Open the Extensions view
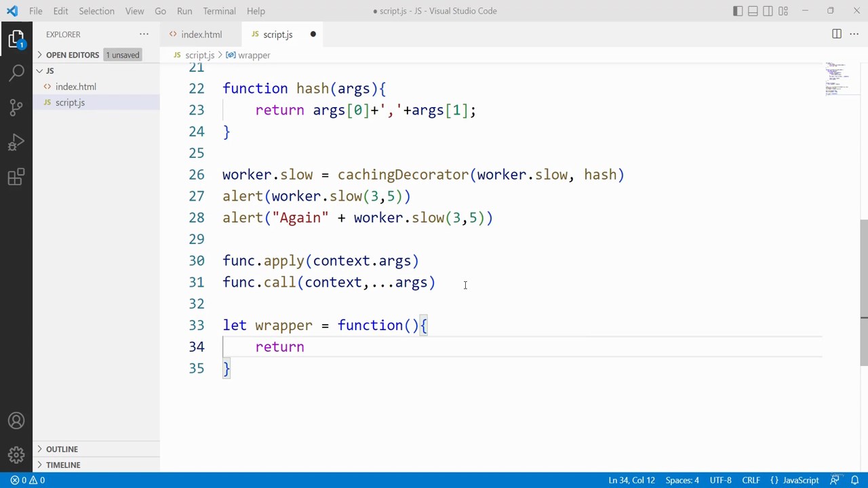 pyautogui.click(x=16, y=178)
